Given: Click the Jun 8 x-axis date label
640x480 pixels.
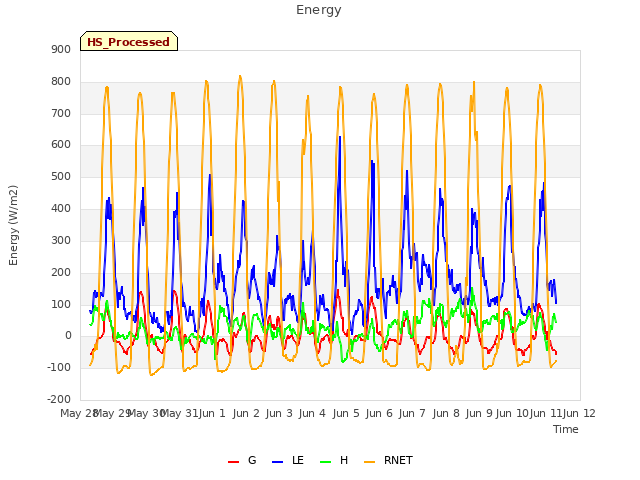Looking at the screenshot, I should (446, 413).
